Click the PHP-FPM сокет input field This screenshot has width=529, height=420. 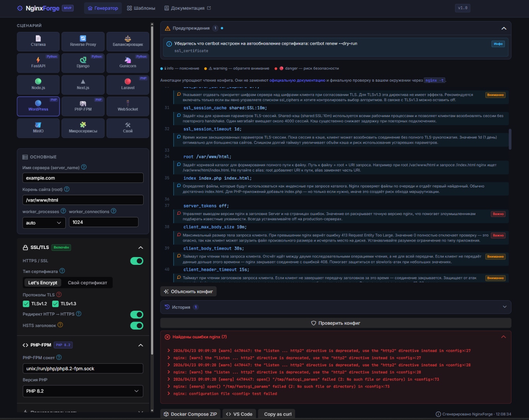(83, 368)
